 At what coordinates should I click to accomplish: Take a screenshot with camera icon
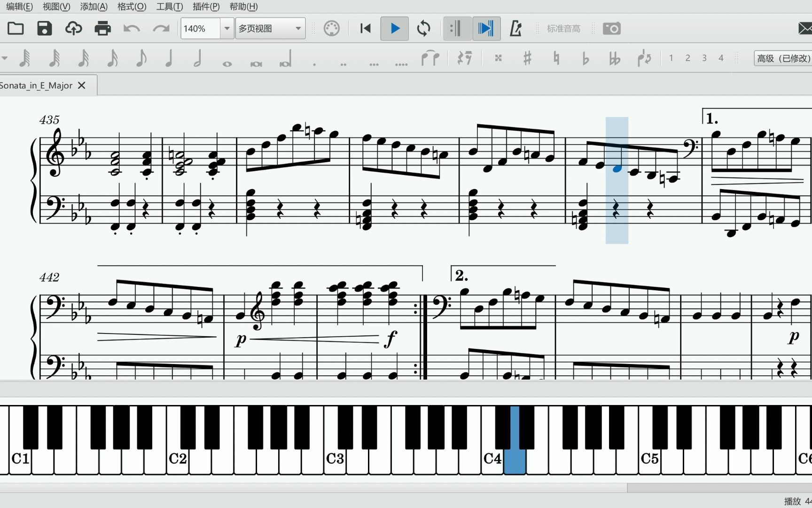coord(612,29)
